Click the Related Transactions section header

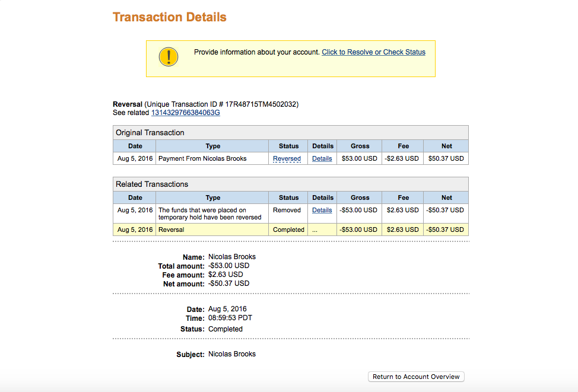click(290, 184)
